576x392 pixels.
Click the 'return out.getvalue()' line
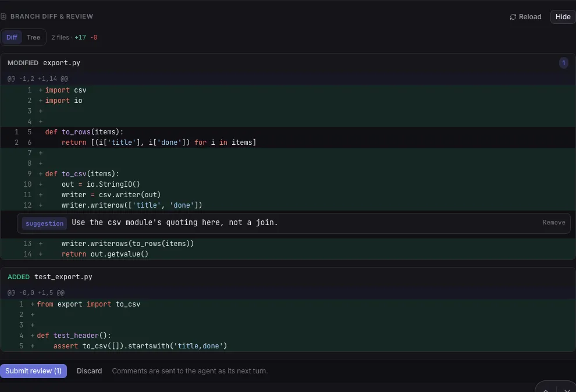pyautogui.click(x=288, y=254)
